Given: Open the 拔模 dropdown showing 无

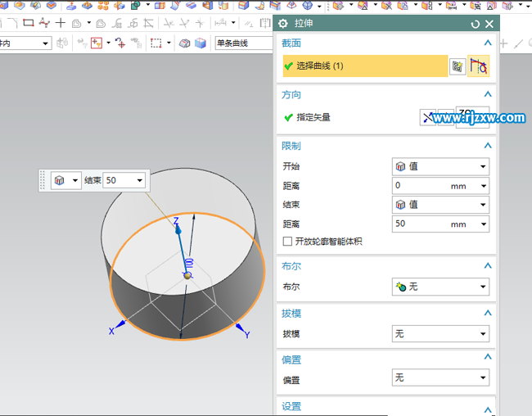Looking at the screenshot, I should (440, 334).
